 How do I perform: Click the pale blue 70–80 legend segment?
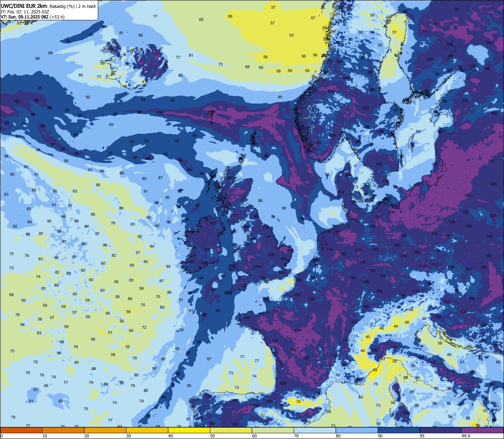[315, 430]
